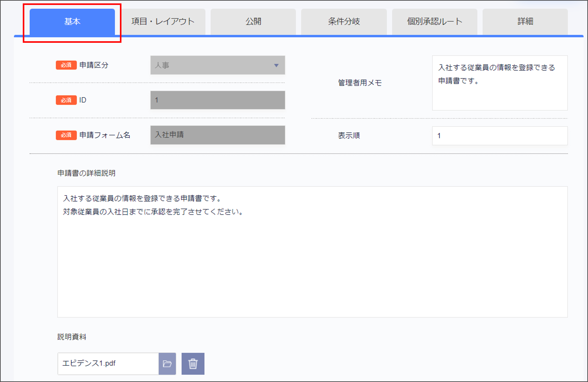Switch to the 個別承認ルート tab
588x382 pixels.
click(434, 21)
